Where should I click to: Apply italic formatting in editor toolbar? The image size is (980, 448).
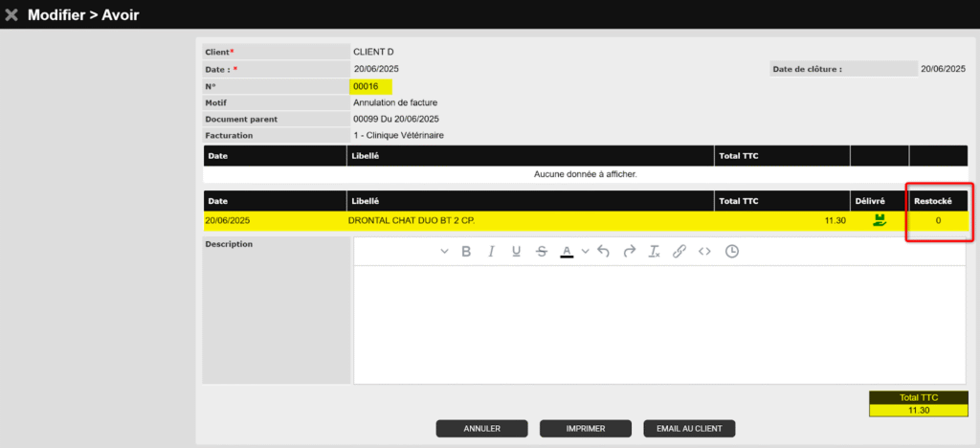pos(492,252)
